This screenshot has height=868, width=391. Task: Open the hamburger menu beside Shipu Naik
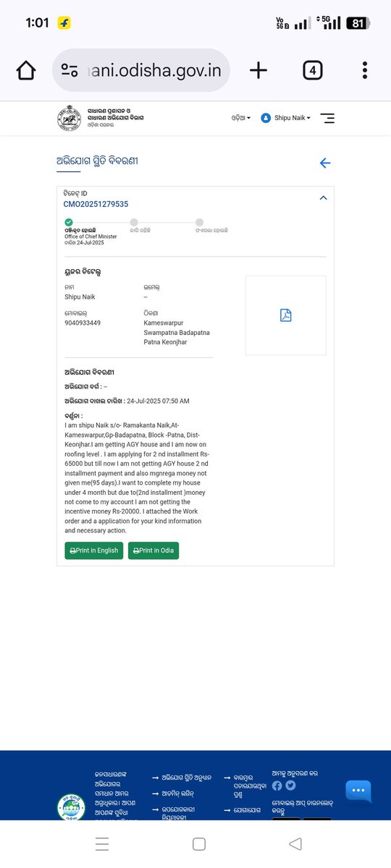[x=327, y=118]
